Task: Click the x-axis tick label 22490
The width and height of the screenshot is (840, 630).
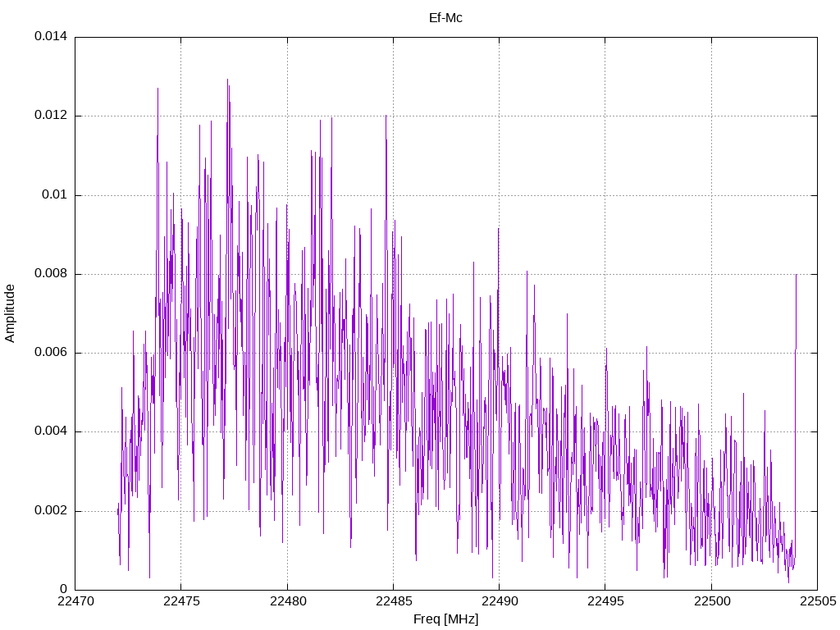Action: tap(500, 601)
